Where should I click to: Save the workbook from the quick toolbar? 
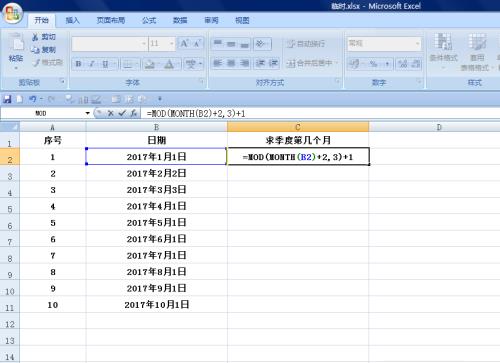(x=7, y=99)
